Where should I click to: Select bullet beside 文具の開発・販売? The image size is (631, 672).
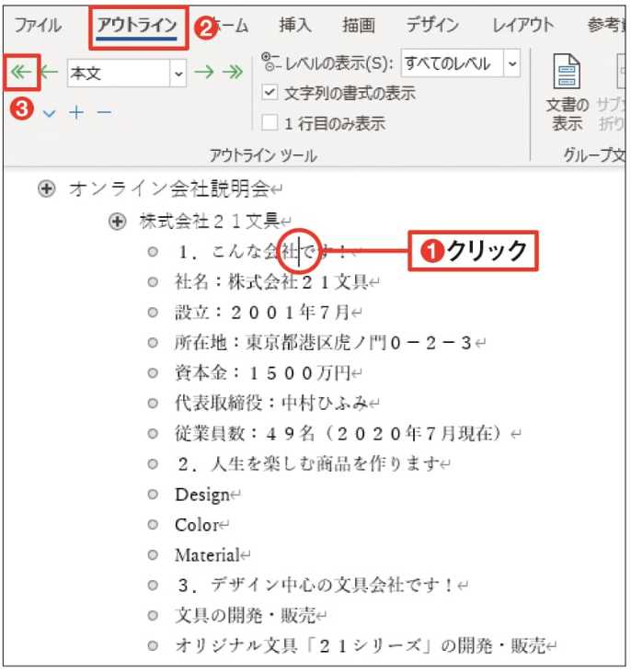[x=153, y=616]
